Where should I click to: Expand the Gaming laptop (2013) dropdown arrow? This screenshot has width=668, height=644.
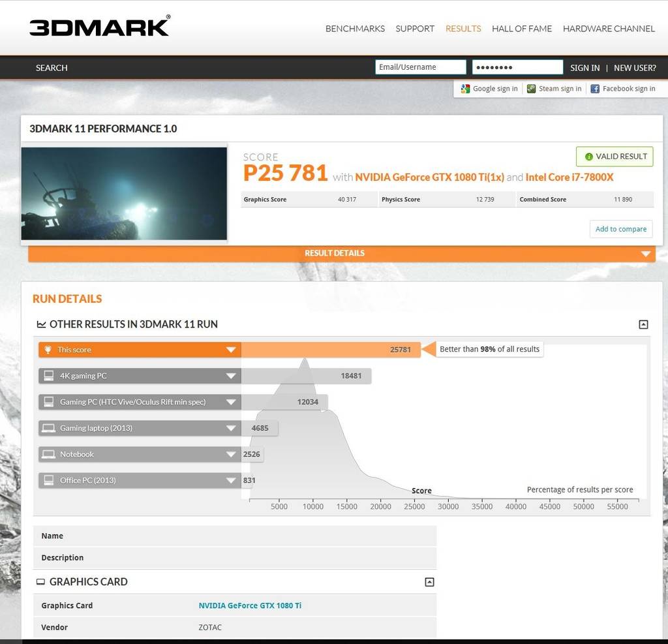tap(231, 428)
